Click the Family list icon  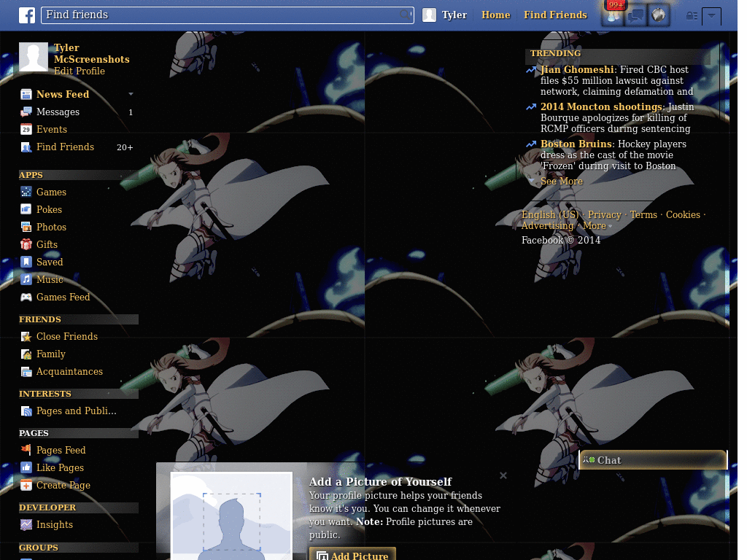(x=26, y=354)
